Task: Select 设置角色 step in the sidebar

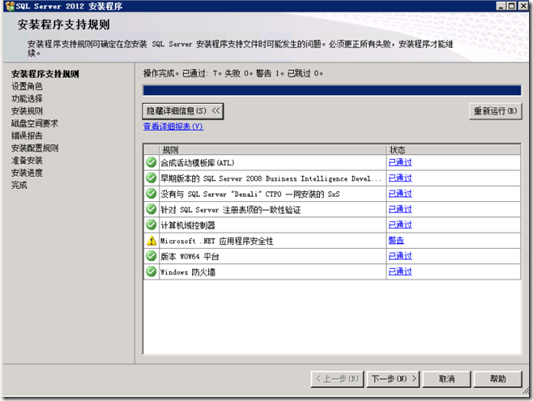Action: tap(27, 86)
